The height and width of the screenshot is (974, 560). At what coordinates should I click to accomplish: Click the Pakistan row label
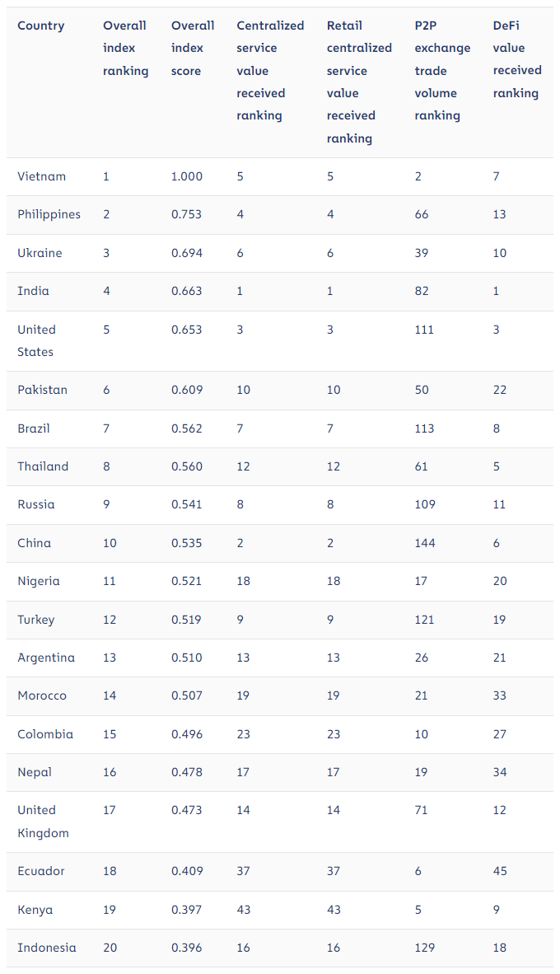[x=42, y=390]
